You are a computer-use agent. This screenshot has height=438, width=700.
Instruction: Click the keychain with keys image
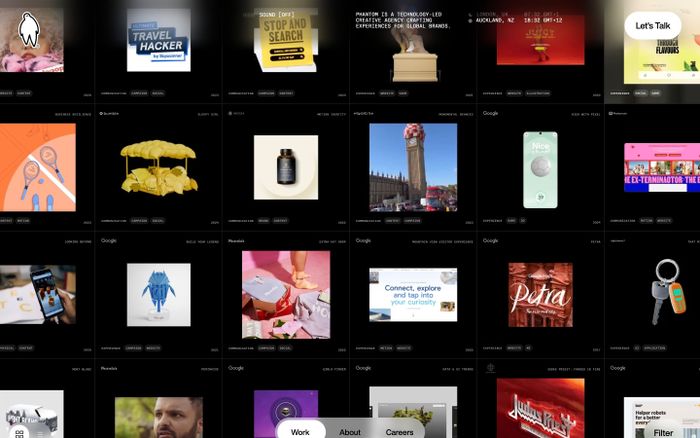pos(666,291)
